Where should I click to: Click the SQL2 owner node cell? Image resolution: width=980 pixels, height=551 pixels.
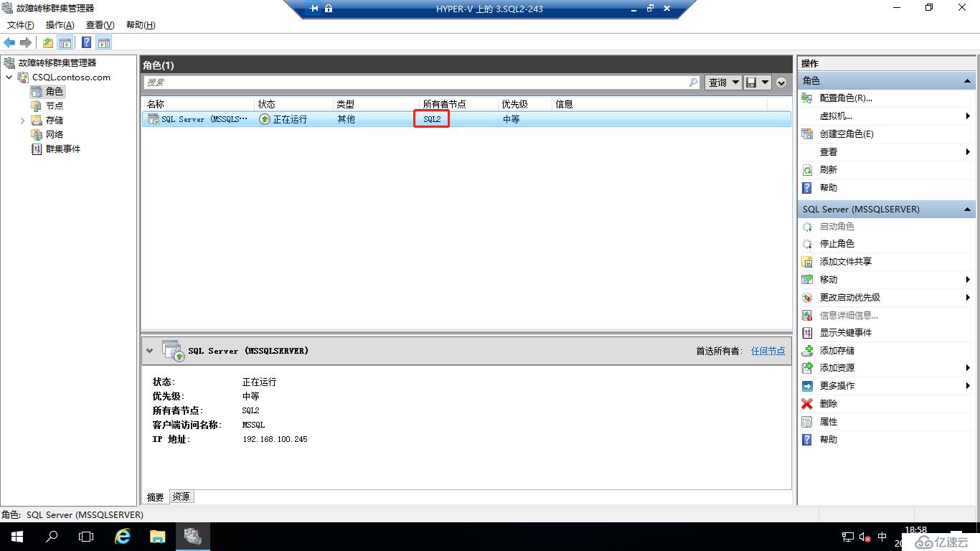click(432, 119)
